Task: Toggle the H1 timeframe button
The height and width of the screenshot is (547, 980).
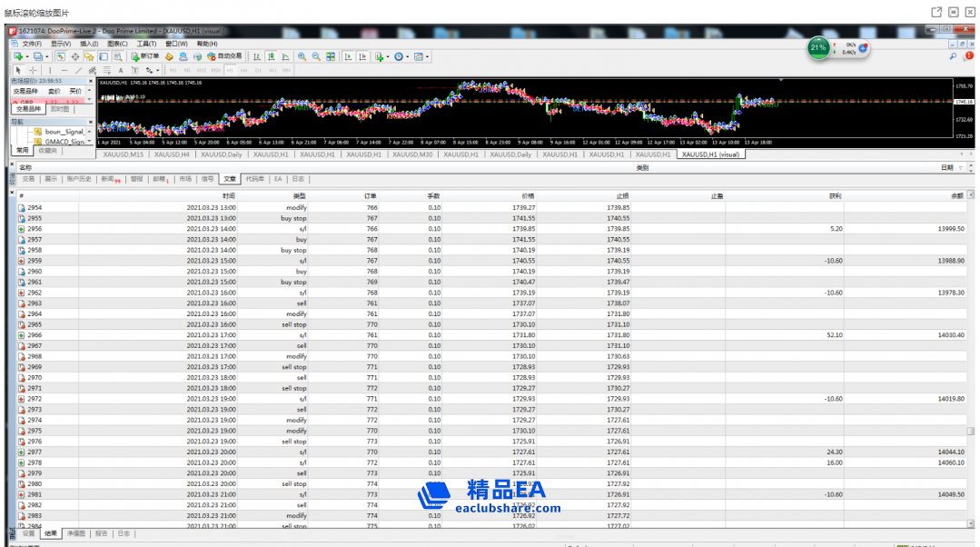Action: (x=230, y=70)
